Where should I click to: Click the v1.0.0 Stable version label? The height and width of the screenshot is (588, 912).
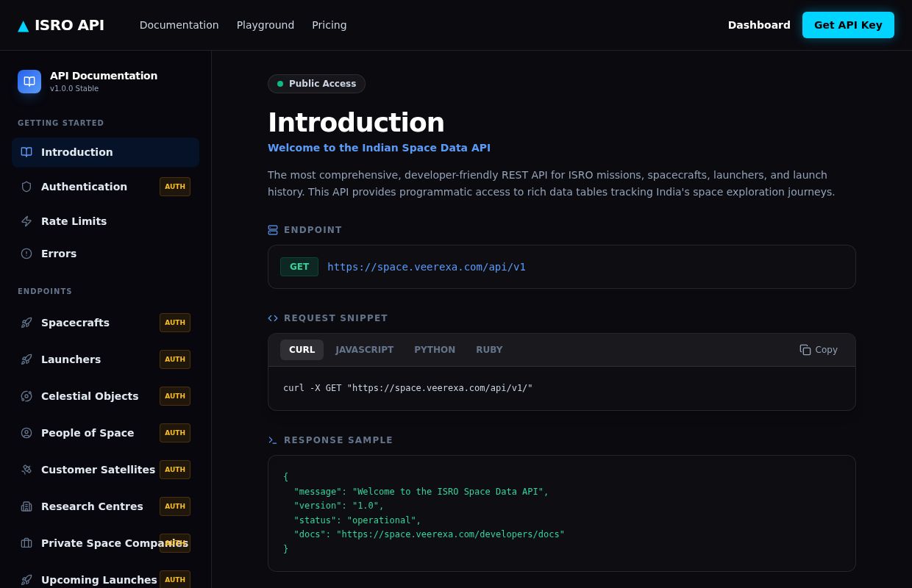tap(74, 89)
